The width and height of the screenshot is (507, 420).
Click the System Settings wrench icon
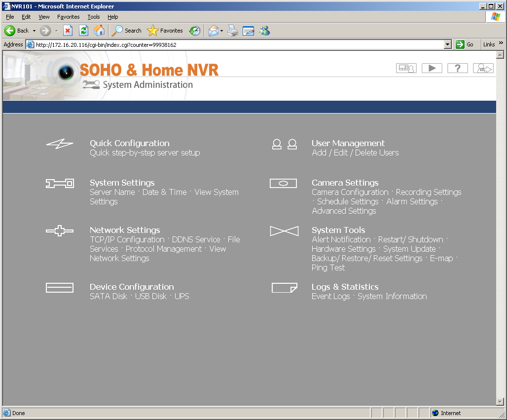click(x=60, y=184)
